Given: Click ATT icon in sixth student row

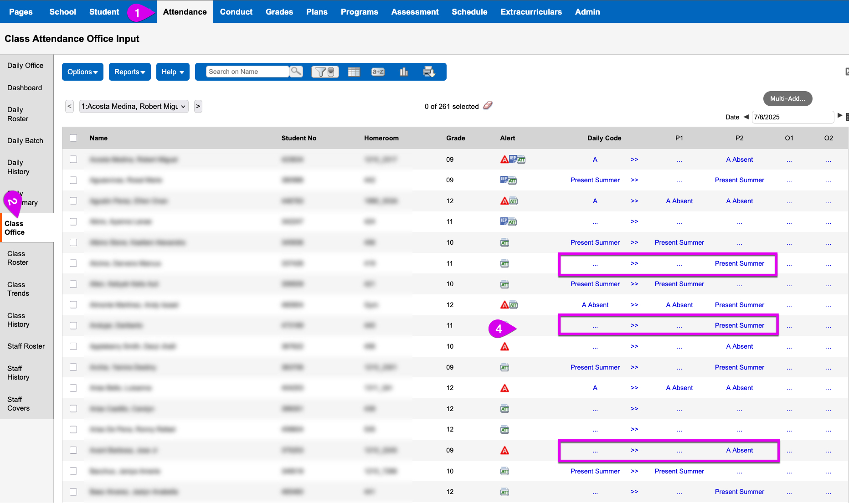Looking at the screenshot, I should click(504, 263).
